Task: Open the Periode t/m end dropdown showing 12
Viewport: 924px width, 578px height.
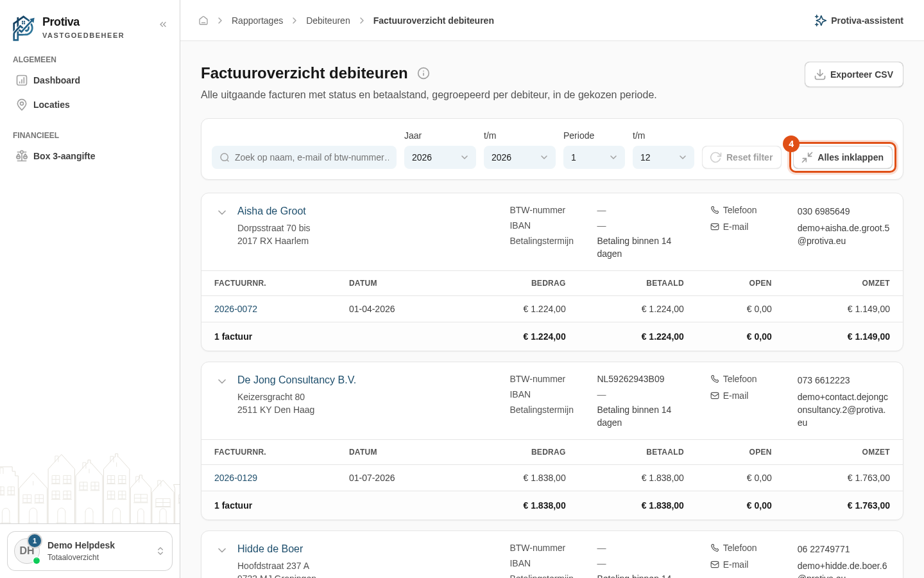Action: (x=663, y=157)
